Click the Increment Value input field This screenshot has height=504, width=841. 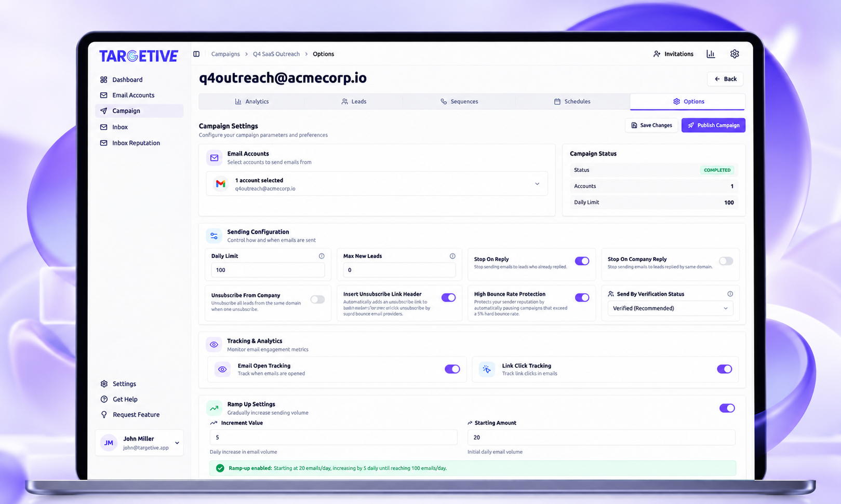(333, 438)
